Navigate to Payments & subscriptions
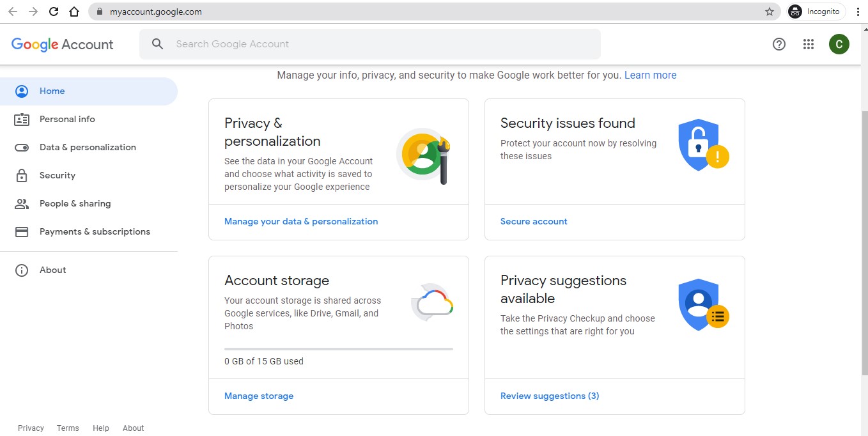 point(95,232)
